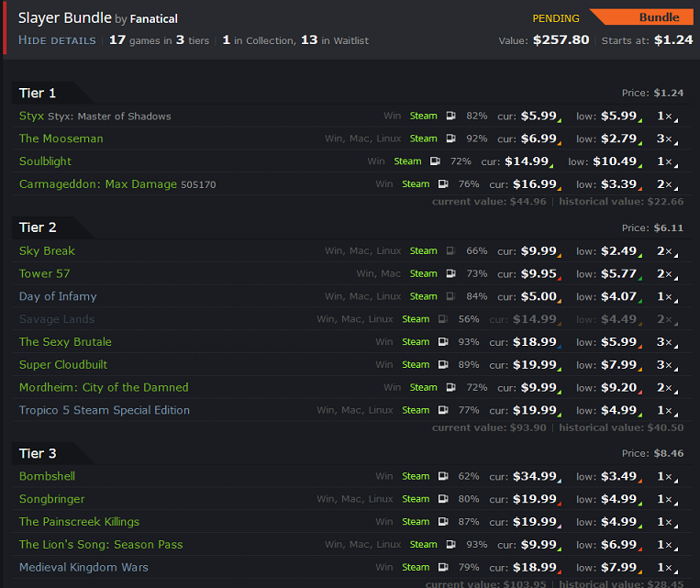The height and width of the screenshot is (588, 700).
Task: Click trading cards icon for Mordheim: City of the Damned
Action: pos(450,387)
